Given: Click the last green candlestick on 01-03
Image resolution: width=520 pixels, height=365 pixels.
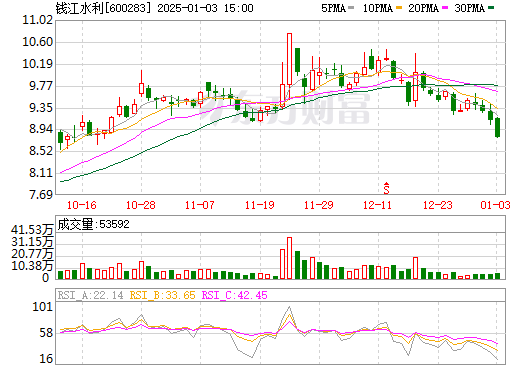Looking at the screenshot, I should tap(498, 127).
